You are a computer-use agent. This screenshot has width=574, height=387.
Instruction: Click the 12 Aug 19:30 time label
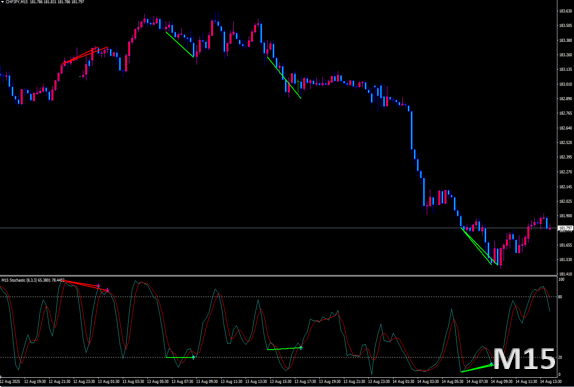tap(35, 381)
